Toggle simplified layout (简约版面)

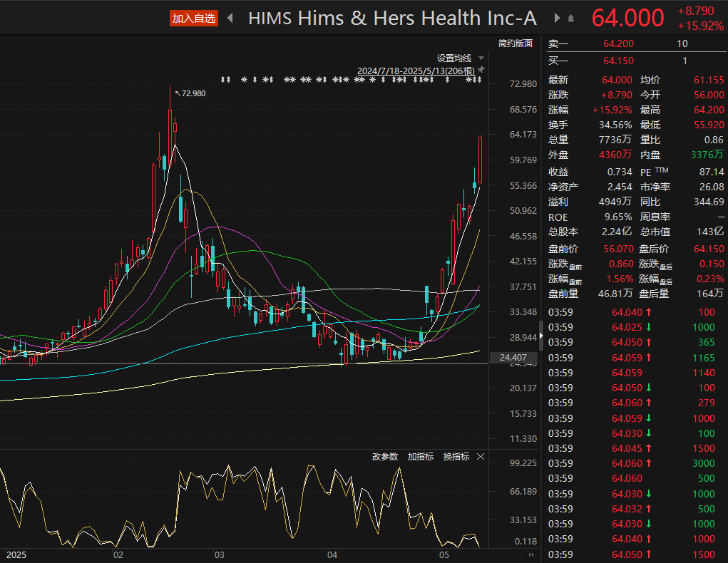point(516,43)
